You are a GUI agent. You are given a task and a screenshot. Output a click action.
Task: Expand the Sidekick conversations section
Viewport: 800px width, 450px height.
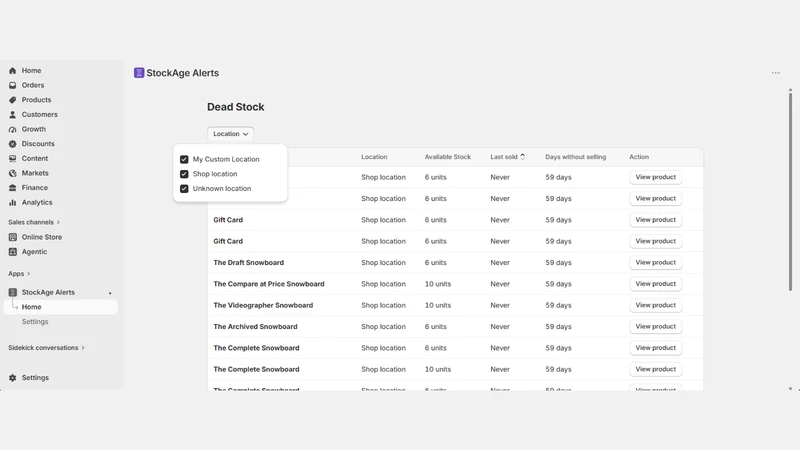(x=46, y=348)
